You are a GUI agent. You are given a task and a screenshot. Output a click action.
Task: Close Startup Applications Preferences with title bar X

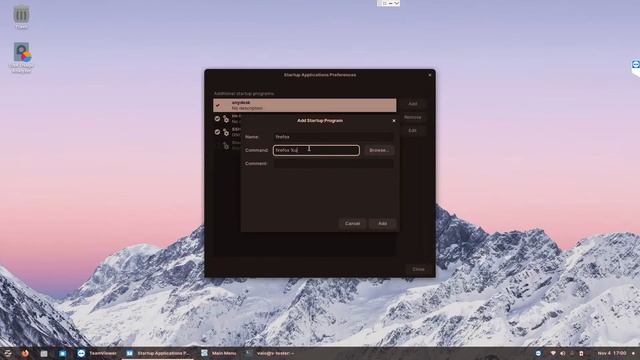[x=430, y=75]
